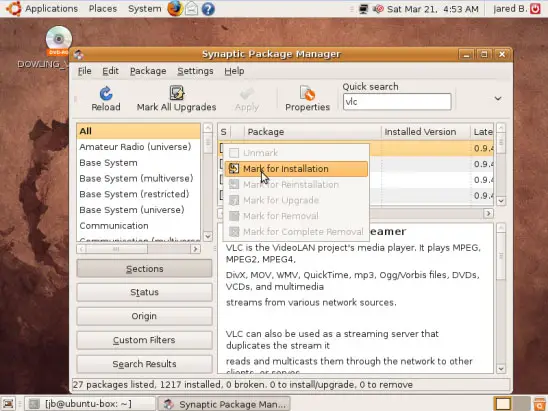
Task: Click the Mark for Reinstallation entry icon
Action: pos(234,185)
